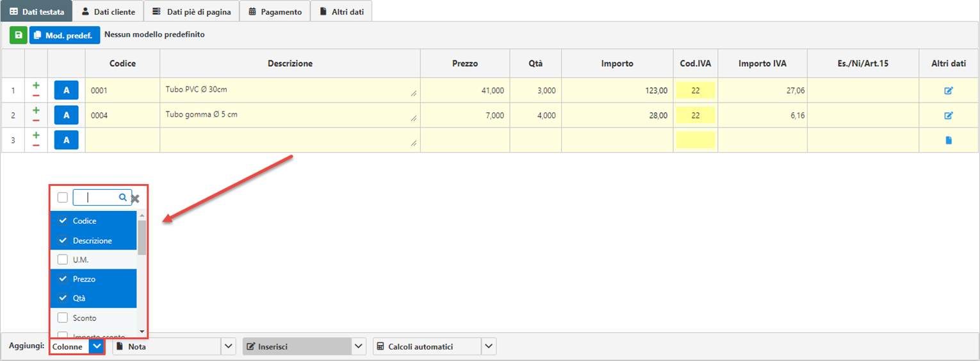Click the red minus icon on row 2

(x=36, y=120)
